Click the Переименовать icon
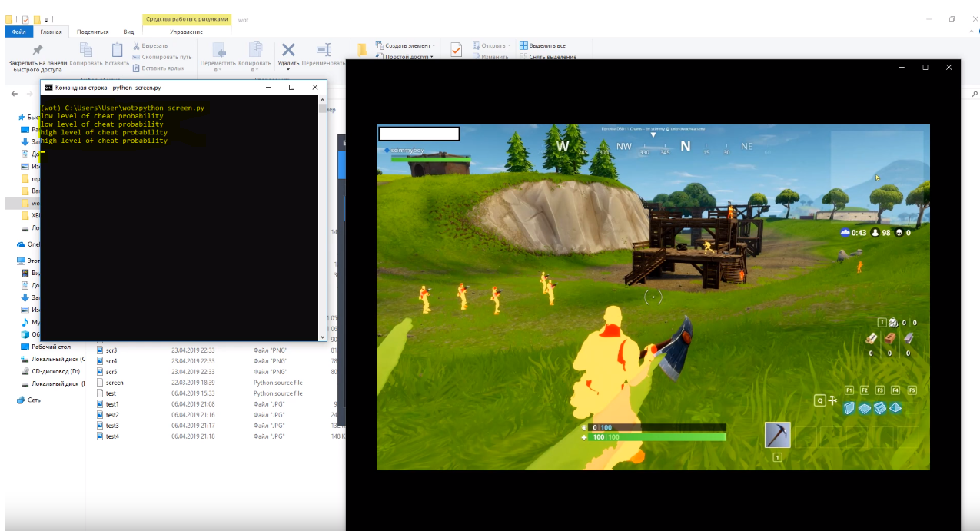The image size is (980, 531). pos(324,50)
